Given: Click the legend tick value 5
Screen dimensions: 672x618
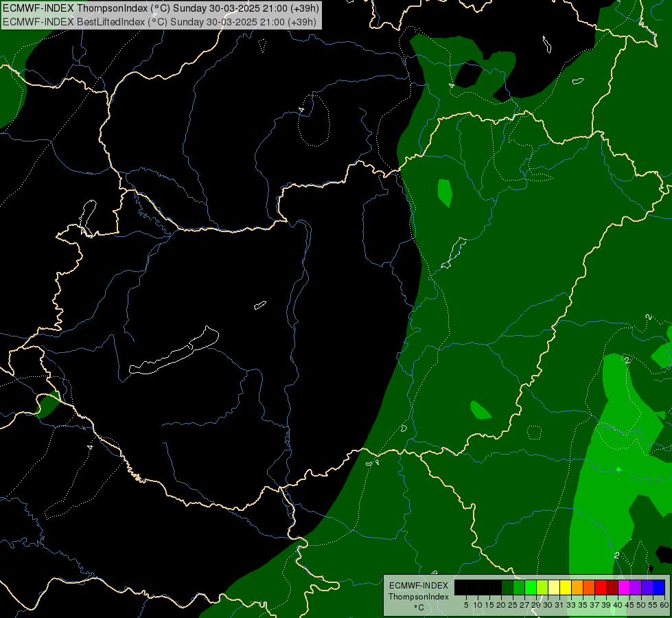Looking at the screenshot, I should [466, 605].
